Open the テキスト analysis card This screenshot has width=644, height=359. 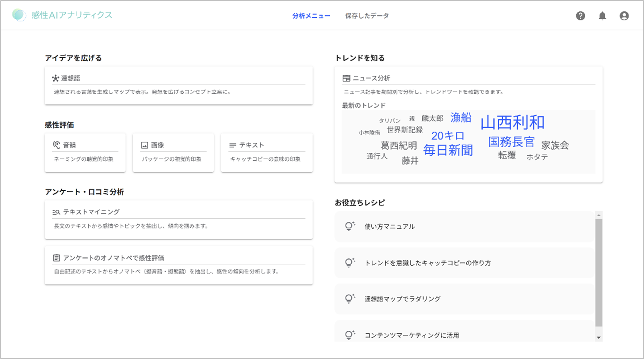pyautogui.click(x=267, y=152)
